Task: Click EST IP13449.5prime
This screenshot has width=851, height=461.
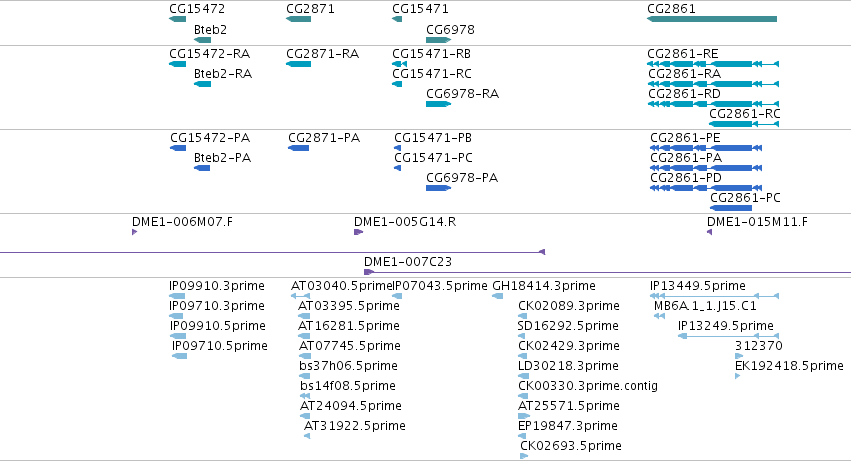Action: click(x=698, y=286)
